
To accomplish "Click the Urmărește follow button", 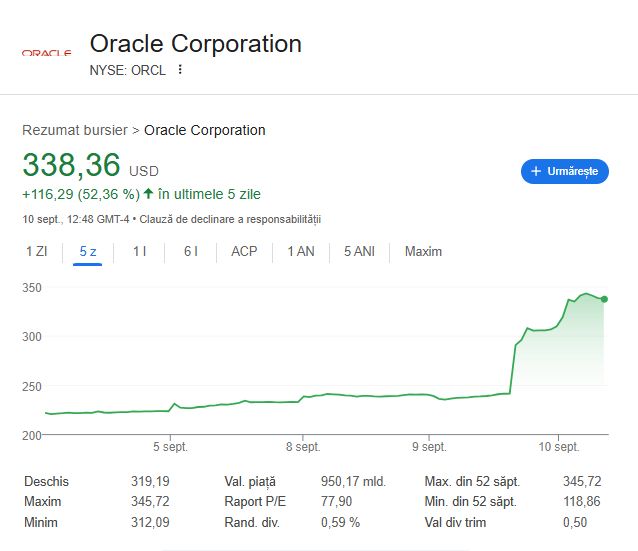I will (x=565, y=171).
